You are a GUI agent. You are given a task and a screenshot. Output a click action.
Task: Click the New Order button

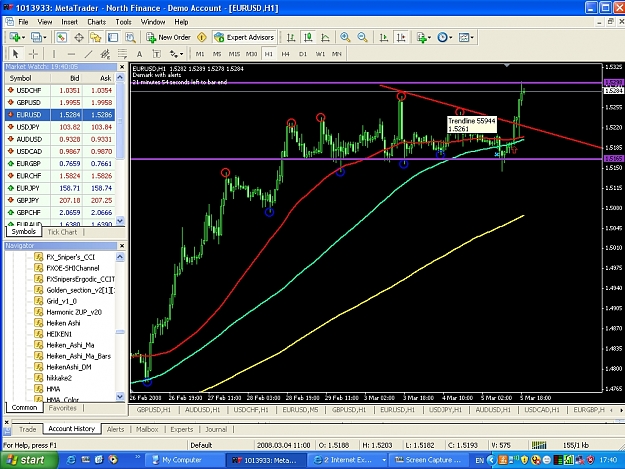[x=169, y=37]
